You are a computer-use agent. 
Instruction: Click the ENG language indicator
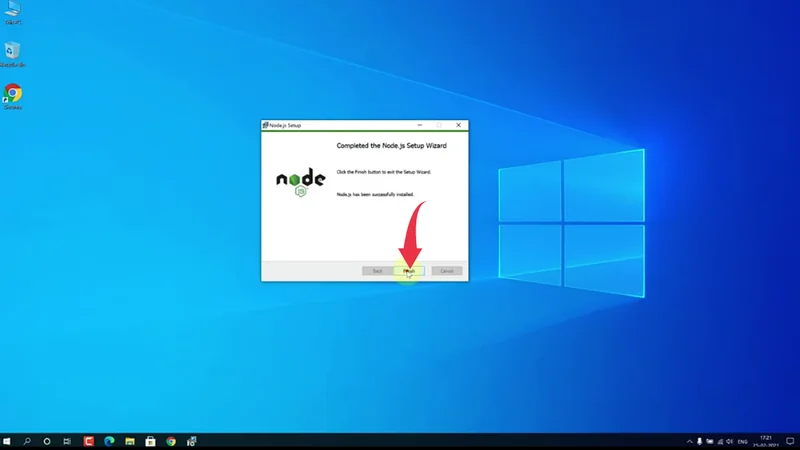tap(742, 441)
